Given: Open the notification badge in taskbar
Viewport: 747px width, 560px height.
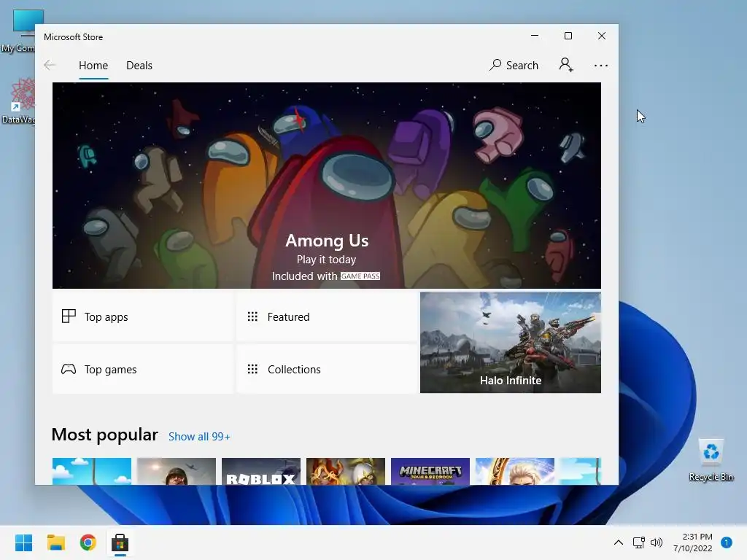Looking at the screenshot, I should point(727,542).
